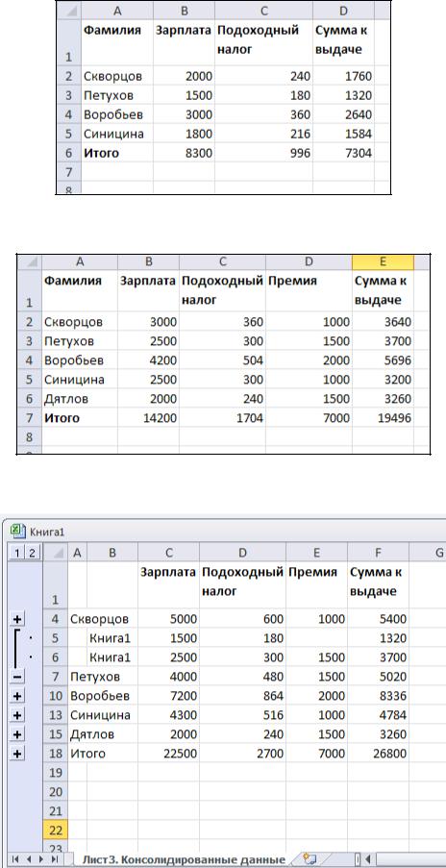
Task: Click the cell containing 7304
Action: [343, 153]
